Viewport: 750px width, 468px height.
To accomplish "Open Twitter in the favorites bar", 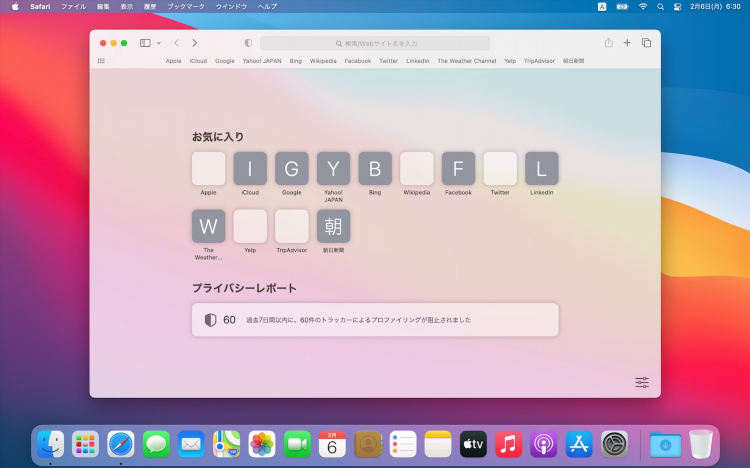I will click(388, 61).
